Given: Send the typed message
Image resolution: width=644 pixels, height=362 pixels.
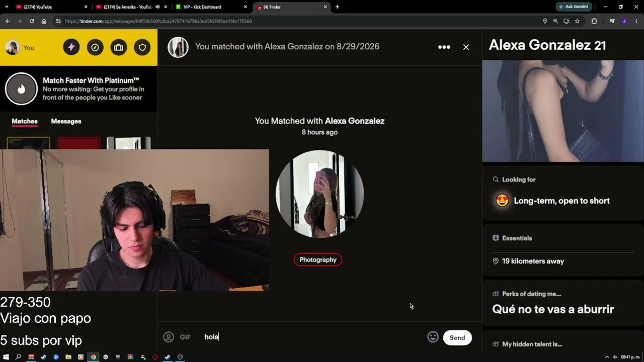Looking at the screenshot, I should pyautogui.click(x=457, y=337).
